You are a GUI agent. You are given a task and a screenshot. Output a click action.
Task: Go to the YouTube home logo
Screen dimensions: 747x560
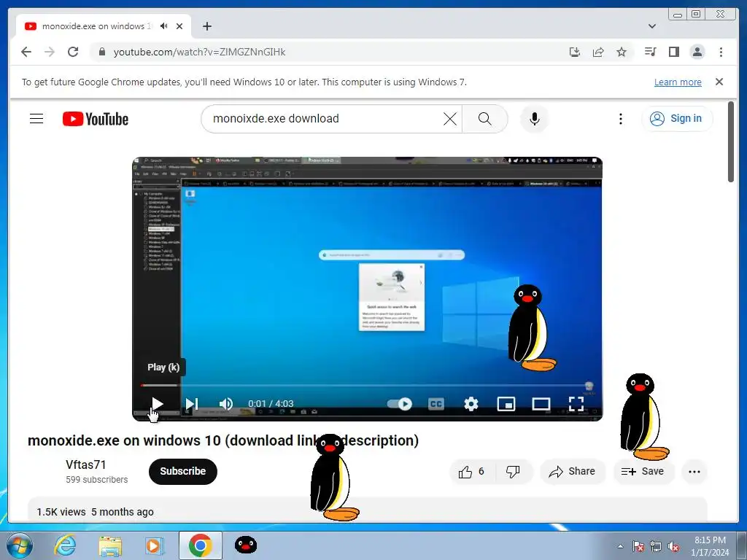click(x=96, y=119)
